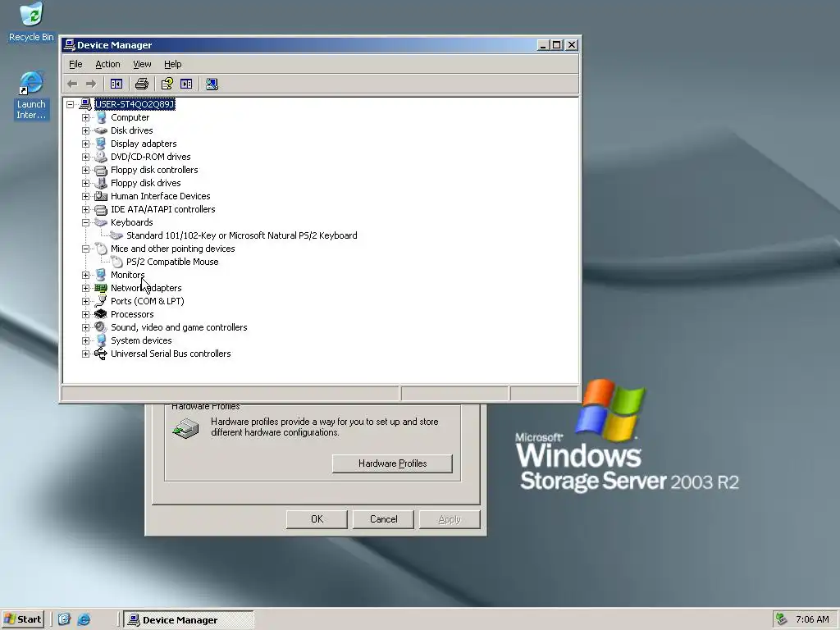The height and width of the screenshot is (630, 840).
Task: Click the Back arrow toolbar icon
Action: (x=72, y=84)
